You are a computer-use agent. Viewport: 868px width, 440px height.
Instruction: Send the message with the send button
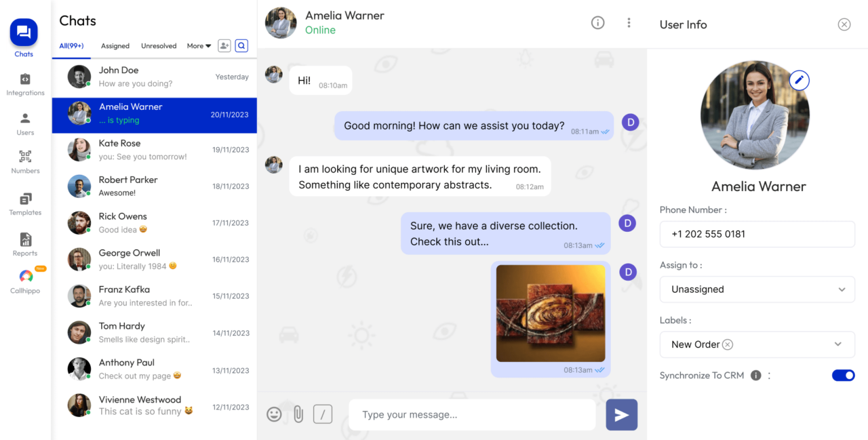coord(621,414)
